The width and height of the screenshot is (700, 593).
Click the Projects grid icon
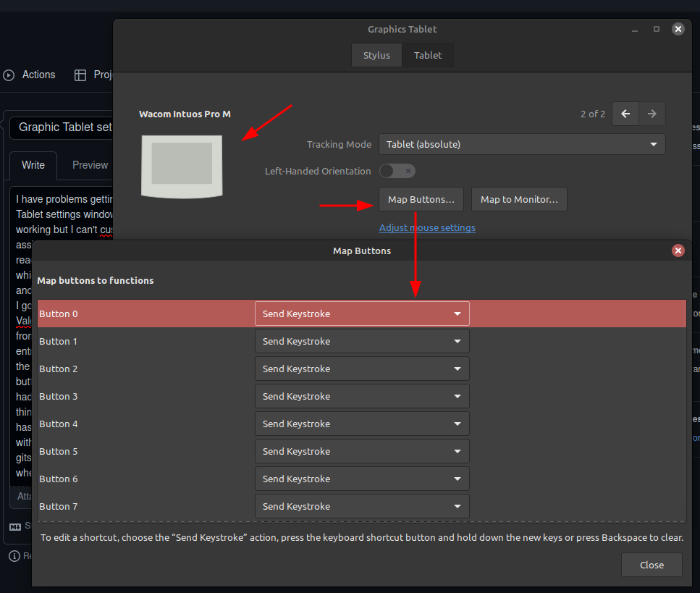tap(80, 75)
